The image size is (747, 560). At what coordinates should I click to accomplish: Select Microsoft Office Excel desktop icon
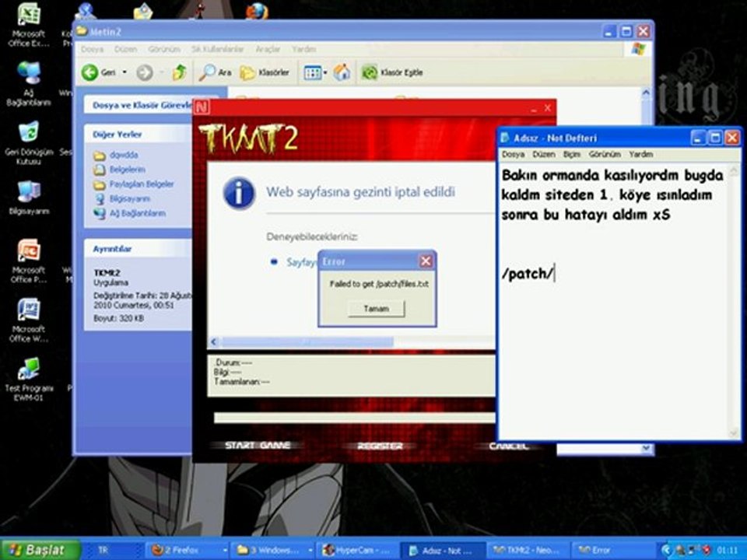click(x=28, y=25)
